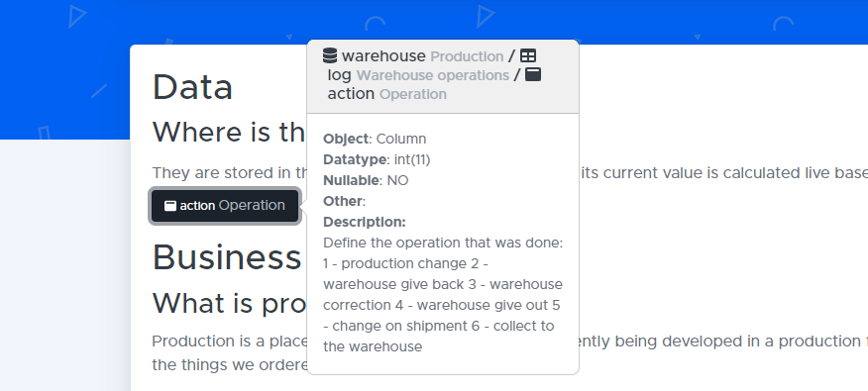Click the Warehouse operations label

[x=432, y=75]
